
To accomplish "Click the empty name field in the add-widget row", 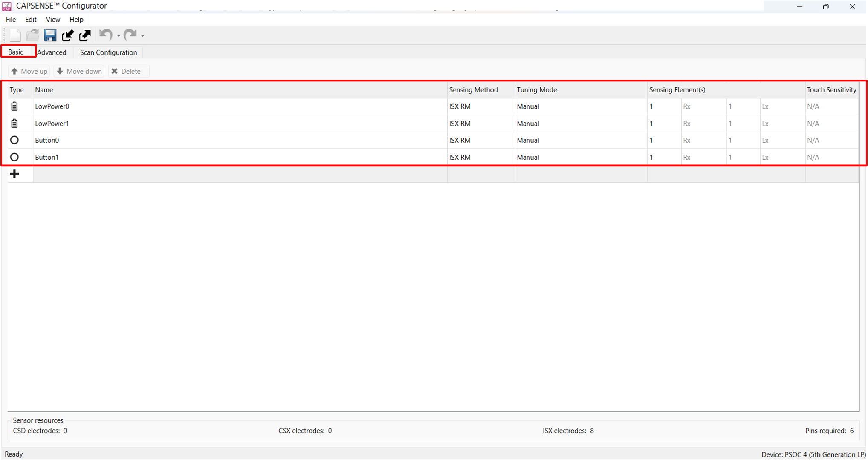I will (240, 174).
